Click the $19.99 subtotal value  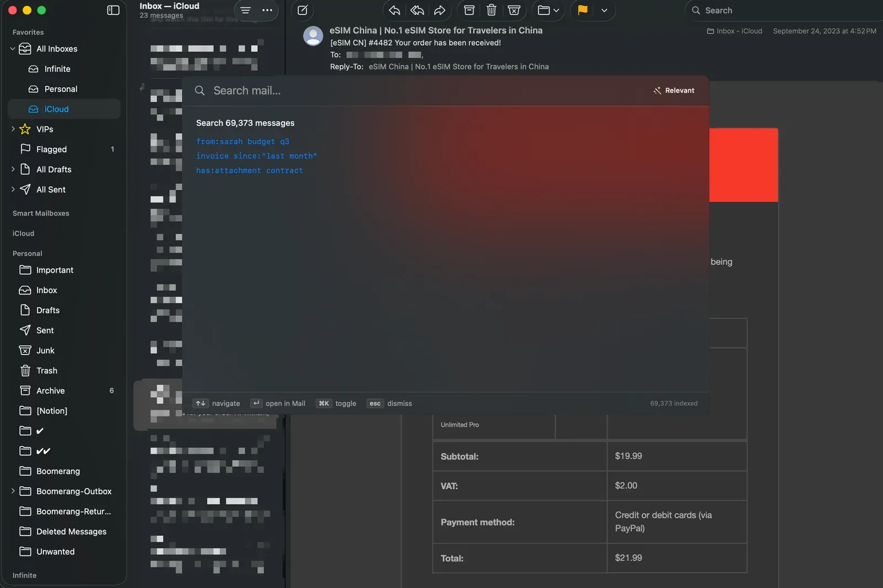point(629,456)
